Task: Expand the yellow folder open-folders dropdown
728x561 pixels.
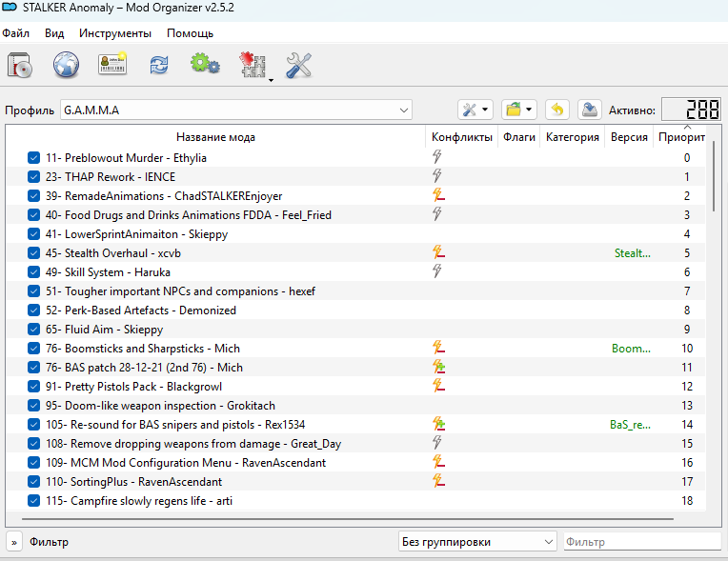Action: [518, 110]
